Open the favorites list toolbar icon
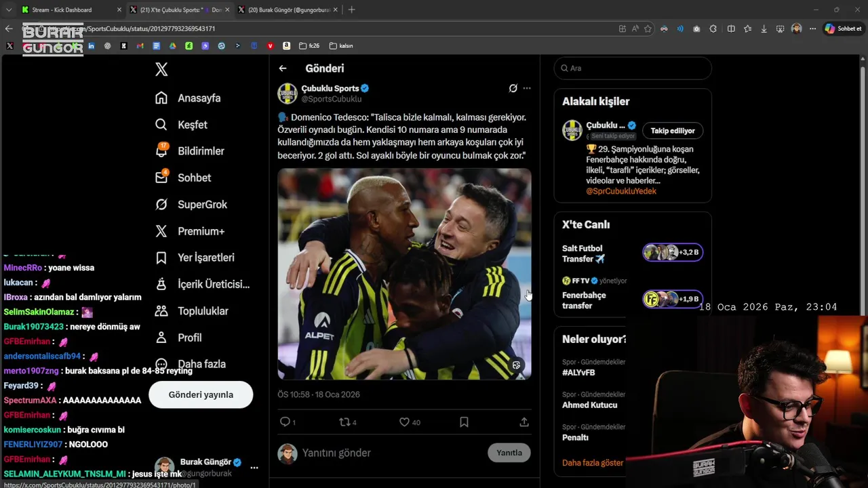Viewport: 868px width, 488px height. 747,28
